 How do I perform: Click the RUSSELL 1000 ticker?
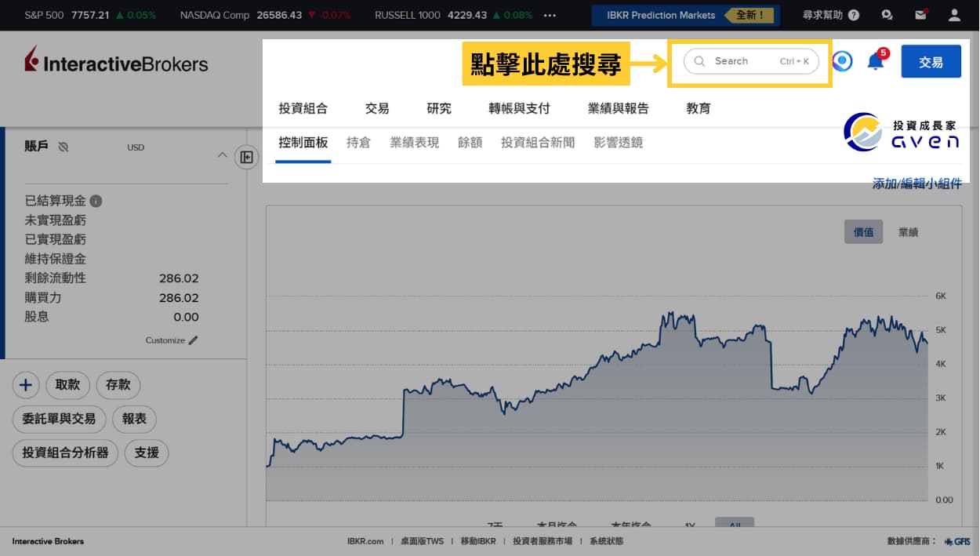453,15
